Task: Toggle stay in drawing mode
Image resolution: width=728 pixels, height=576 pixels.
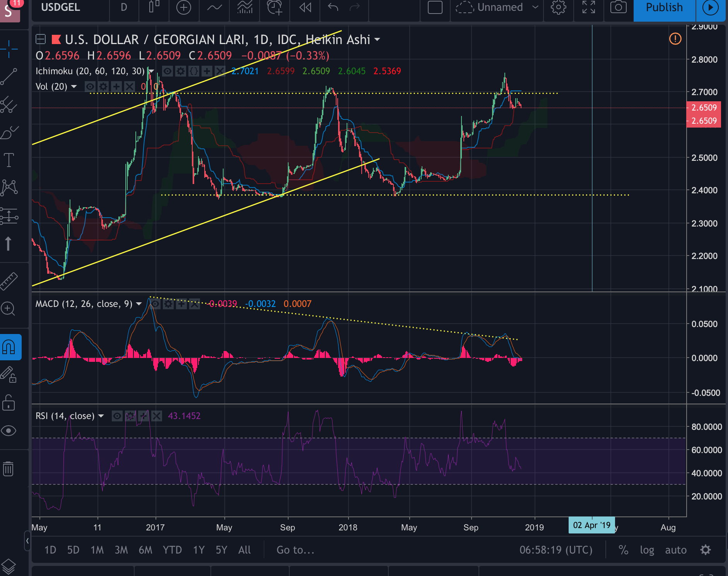Action: [8, 375]
